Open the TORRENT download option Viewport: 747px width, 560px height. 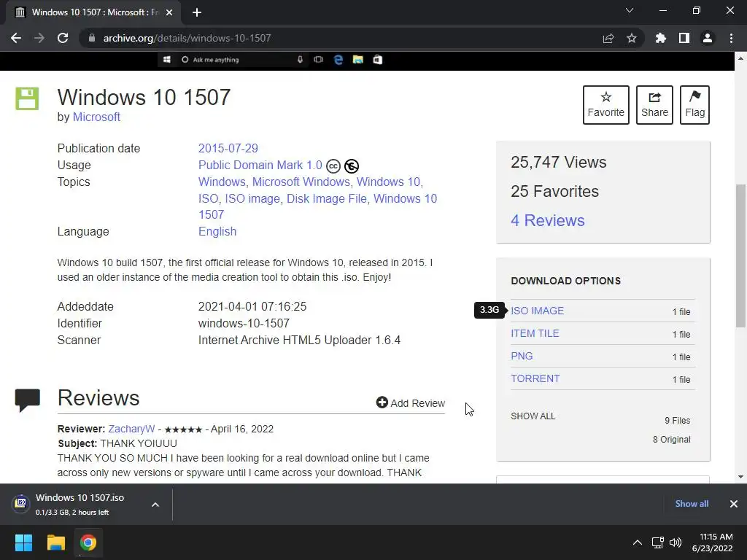click(535, 378)
